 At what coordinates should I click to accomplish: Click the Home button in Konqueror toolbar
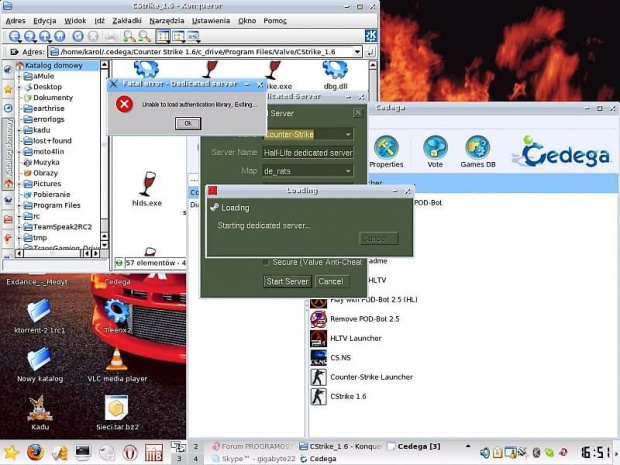coord(59,36)
